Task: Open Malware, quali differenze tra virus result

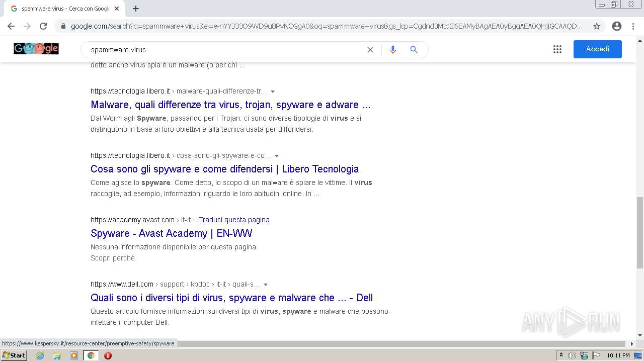Action: click(230, 105)
